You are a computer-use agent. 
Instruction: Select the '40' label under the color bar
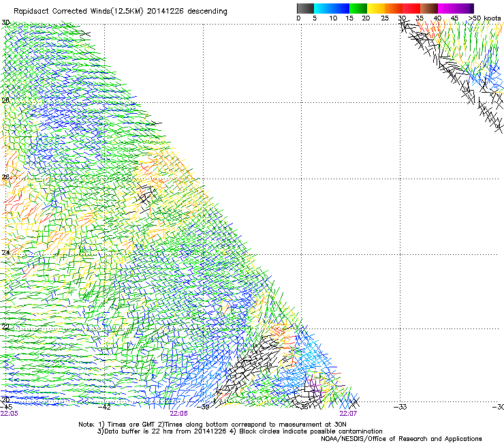click(x=437, y=18)
